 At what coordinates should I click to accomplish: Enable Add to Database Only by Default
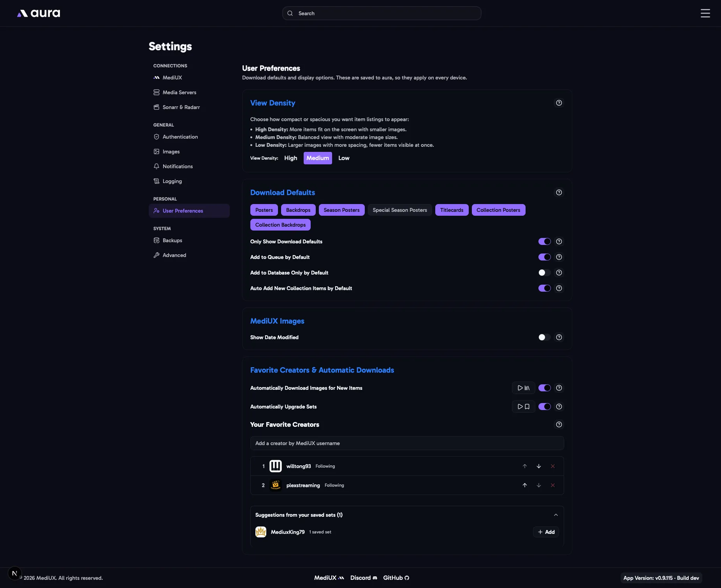[544, 273]
